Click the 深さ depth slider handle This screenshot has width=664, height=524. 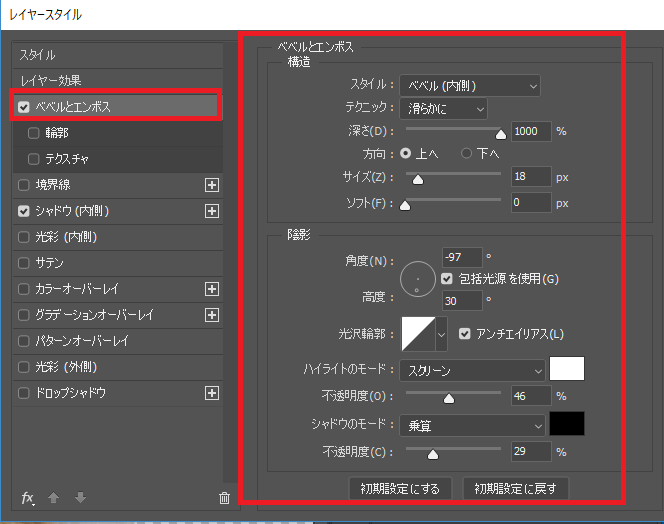pyautogui.click(x=501, y=135)
